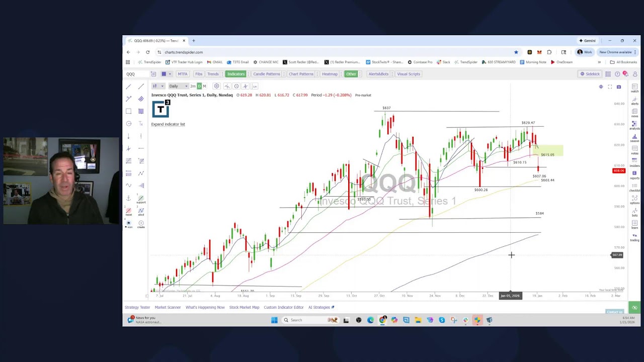Toggle the 2m timeframe button
The width and height of the screenshot is (644, 362).
(x=193, y=86)
